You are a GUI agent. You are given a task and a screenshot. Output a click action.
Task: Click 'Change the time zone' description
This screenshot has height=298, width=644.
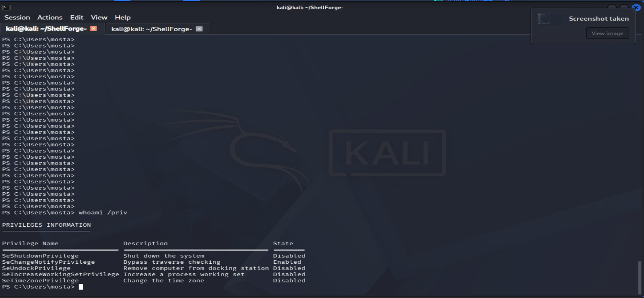pyautogui.click(x=164, y=281)
